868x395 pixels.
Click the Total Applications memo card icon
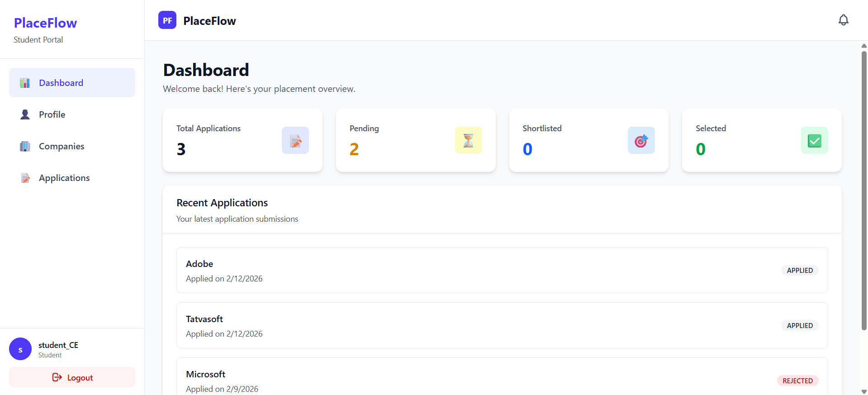pyautogui.click(x=295, y=140)
